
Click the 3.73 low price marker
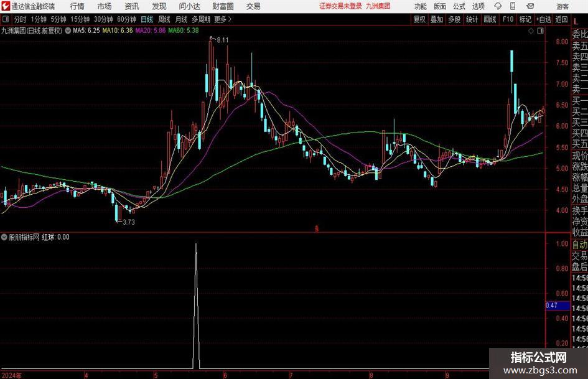(129, 222)
